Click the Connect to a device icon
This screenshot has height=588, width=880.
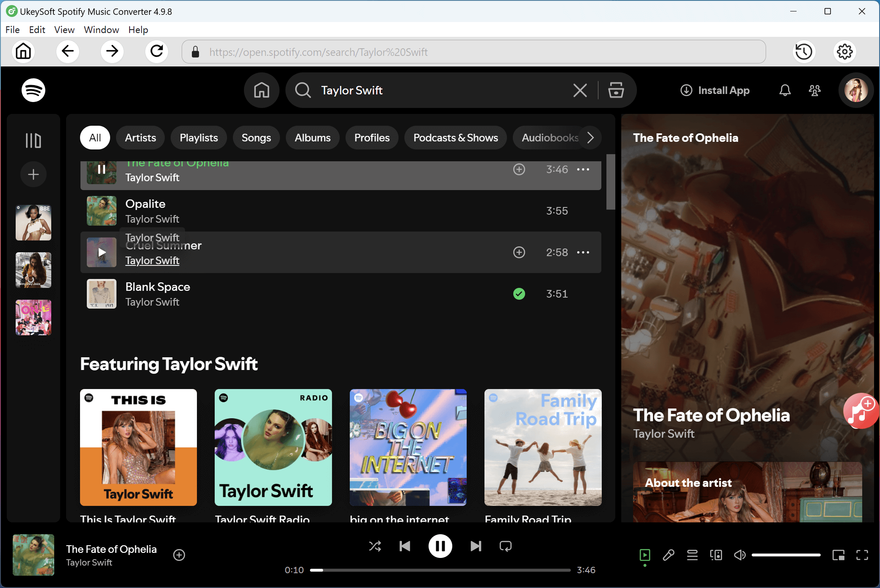[x=716, y=555]
